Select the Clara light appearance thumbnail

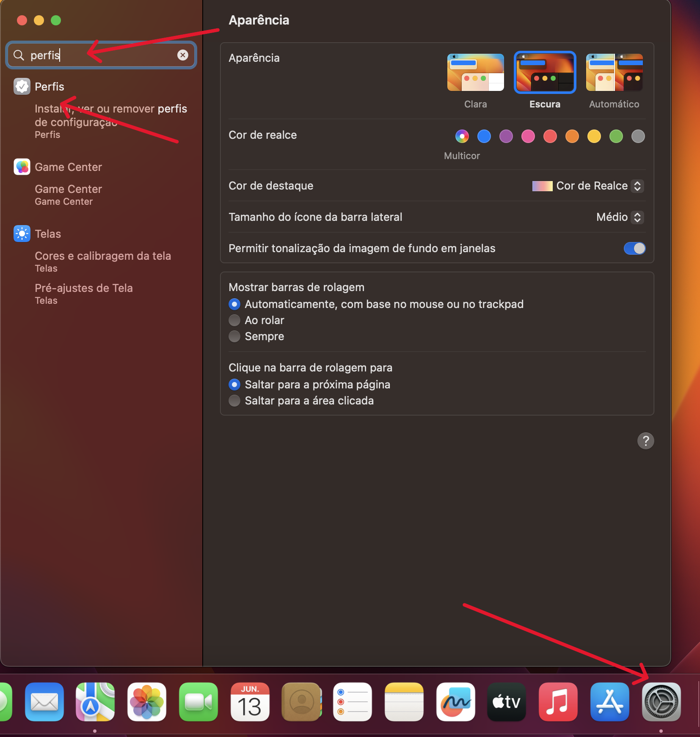476,72
